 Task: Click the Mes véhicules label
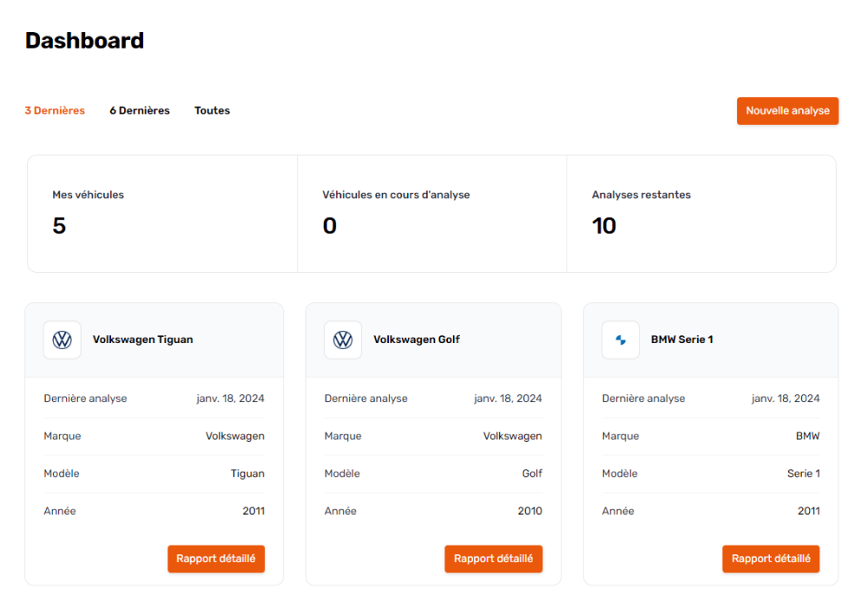(x=88, y=195)
